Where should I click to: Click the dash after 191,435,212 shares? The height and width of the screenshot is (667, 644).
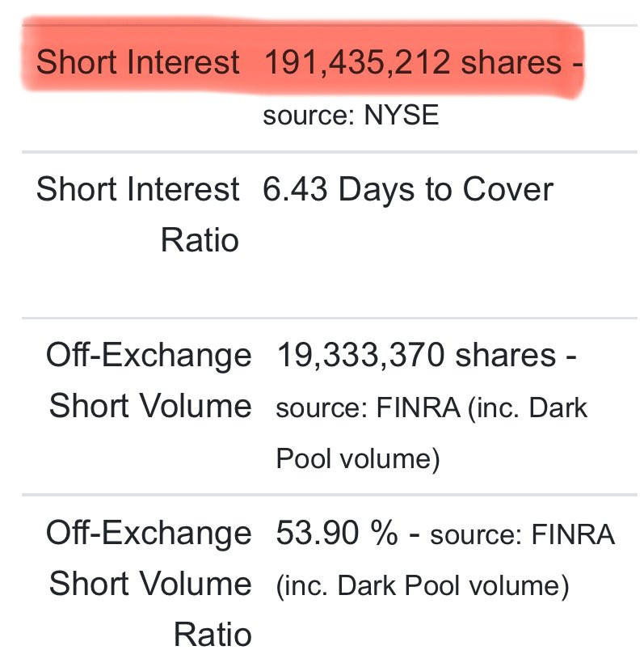point(577,65)
